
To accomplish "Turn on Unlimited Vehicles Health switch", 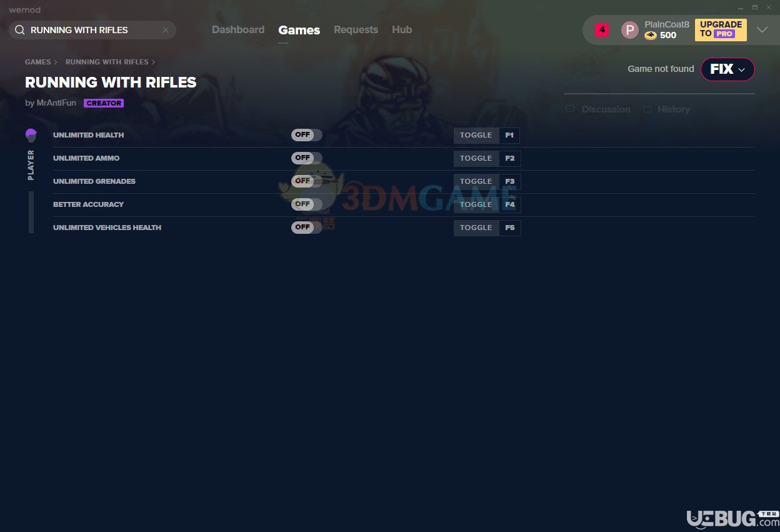I will pos(307,228).
